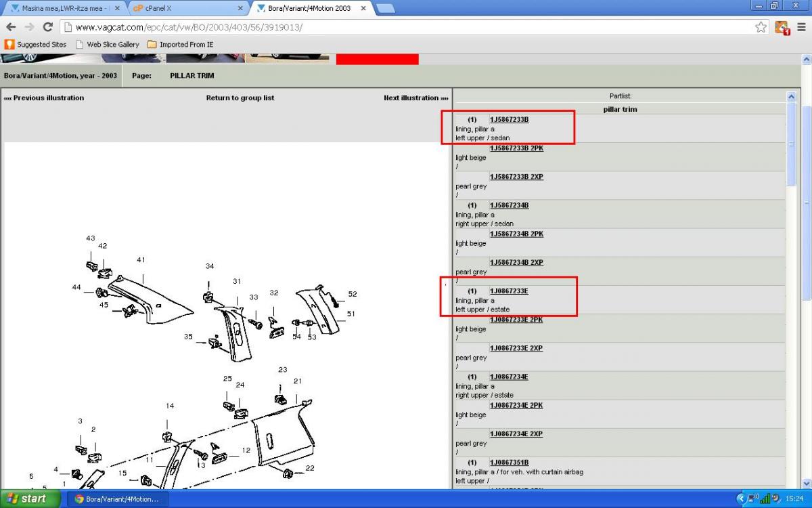Open the new tab button
This screenshot has height=508, width=812.
(385, 8)
